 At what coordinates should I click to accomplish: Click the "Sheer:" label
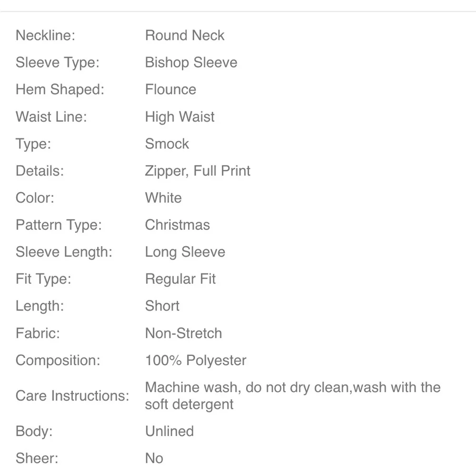click(x=37, y=458)
